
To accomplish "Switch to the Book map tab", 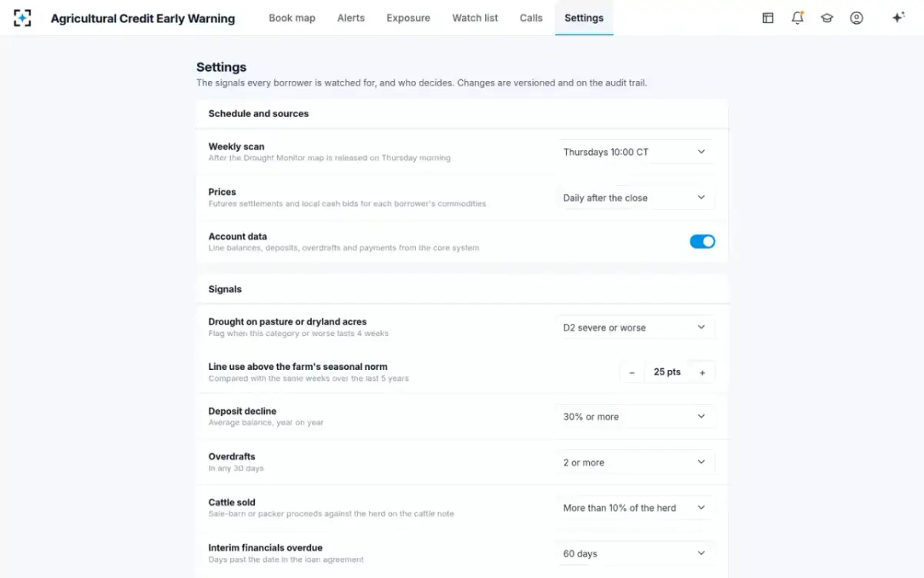I will [292, 18].
